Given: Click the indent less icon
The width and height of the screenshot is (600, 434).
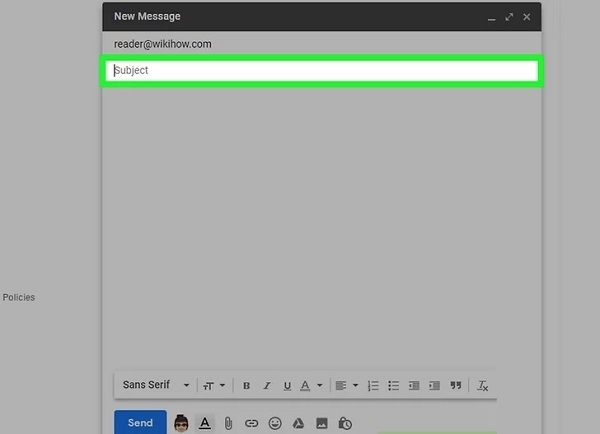Looking at the screenshot, I should pos(414,385).
